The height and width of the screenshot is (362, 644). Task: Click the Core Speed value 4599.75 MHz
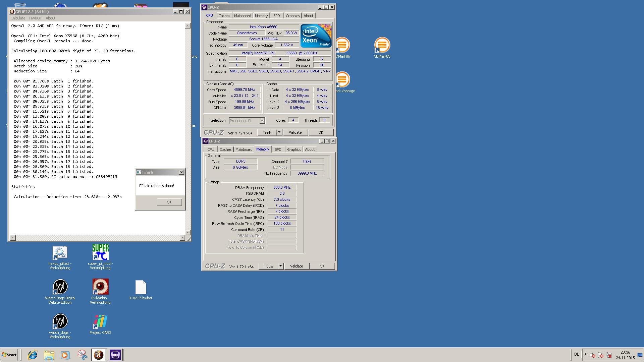(x=245, y=89)
